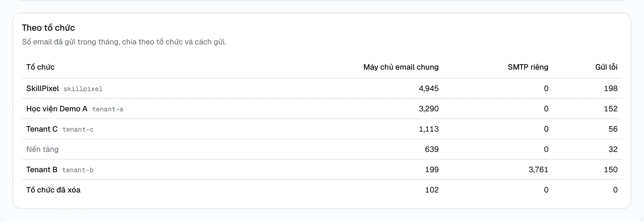Select the Nền tảng row

pyautogui.click(x=322, y=149)
